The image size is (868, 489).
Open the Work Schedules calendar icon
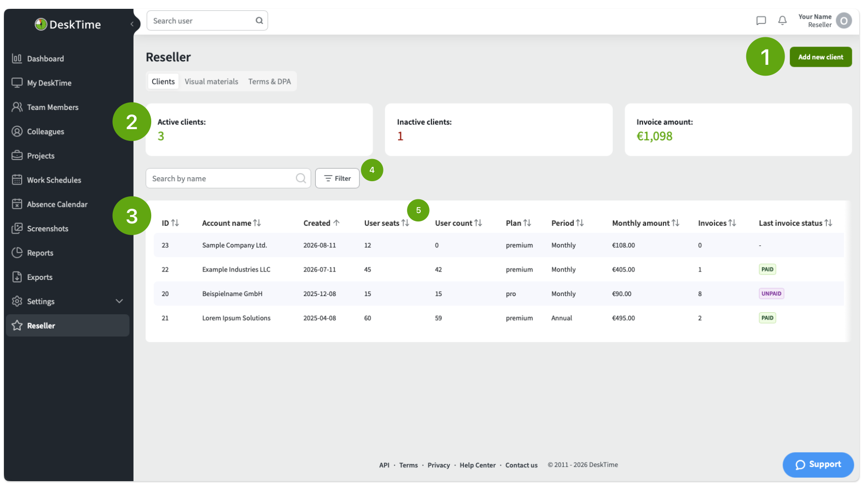(x=17, y=180)
